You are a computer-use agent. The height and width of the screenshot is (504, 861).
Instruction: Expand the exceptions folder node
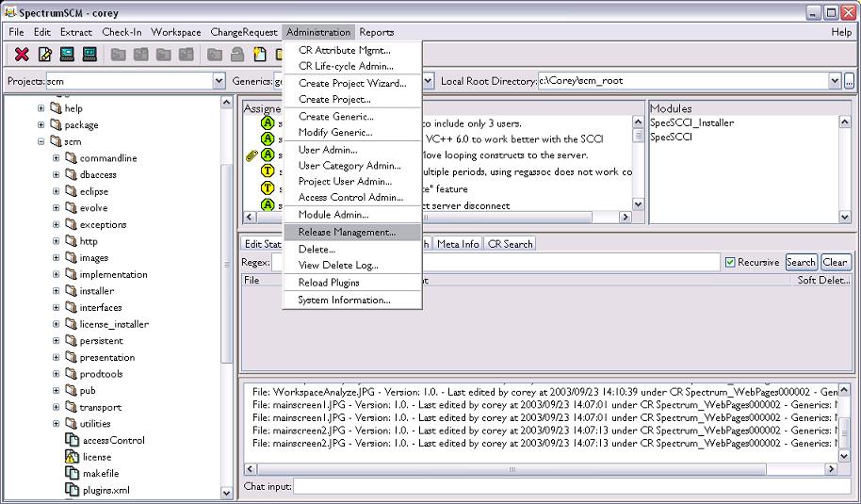click(56, 224)
